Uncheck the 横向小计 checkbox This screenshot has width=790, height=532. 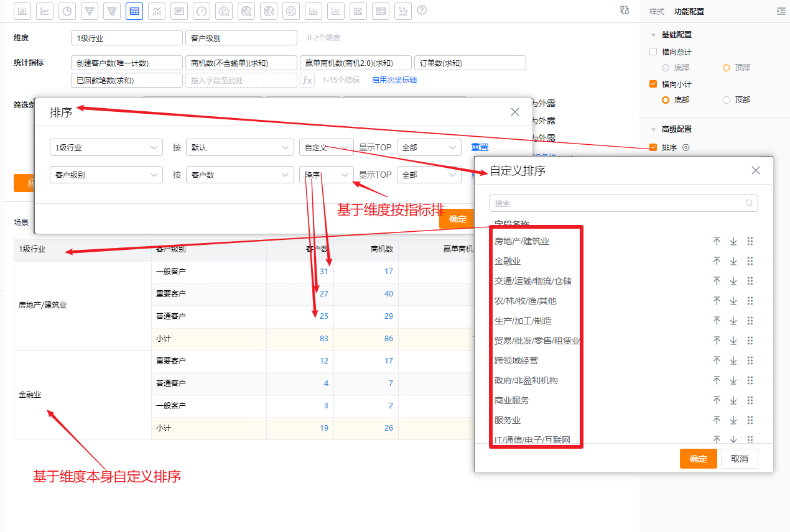tap(653, 85)
